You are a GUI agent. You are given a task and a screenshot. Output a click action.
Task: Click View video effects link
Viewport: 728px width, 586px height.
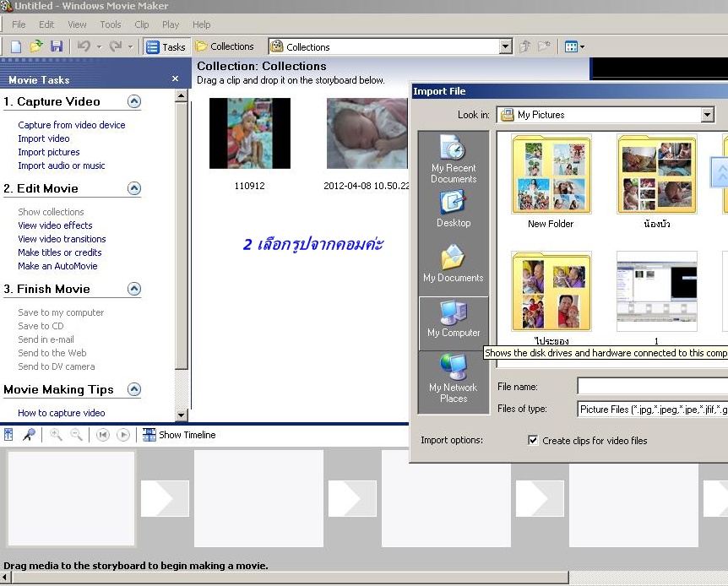tap(55, 225)
